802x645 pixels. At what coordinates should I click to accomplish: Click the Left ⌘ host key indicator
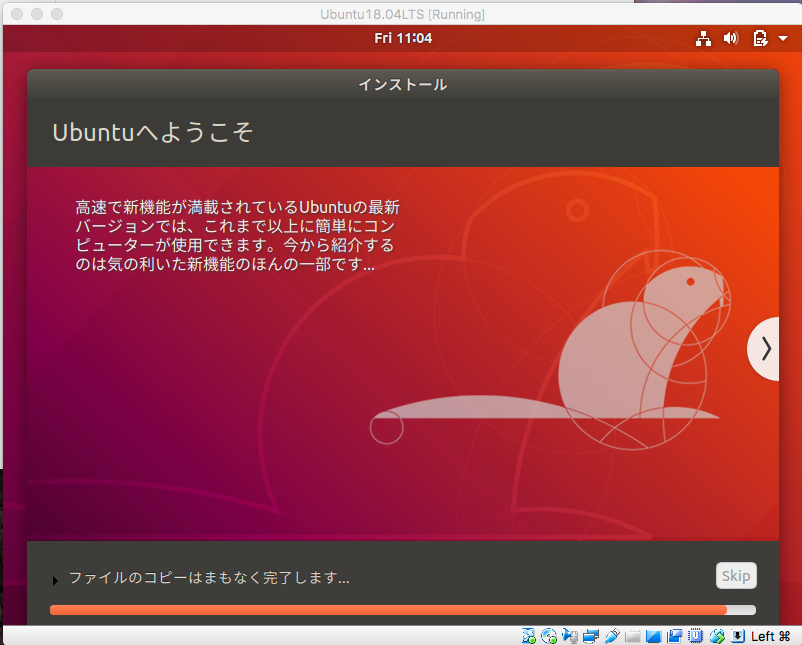pyautogui.click(x=770, y=636)
